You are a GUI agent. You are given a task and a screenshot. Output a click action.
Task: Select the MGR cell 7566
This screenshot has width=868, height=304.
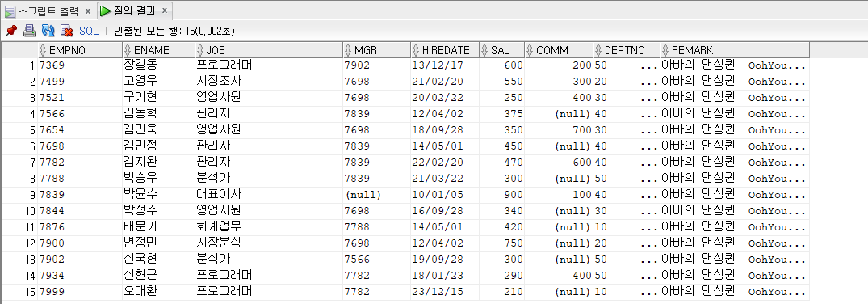point(376,259)
